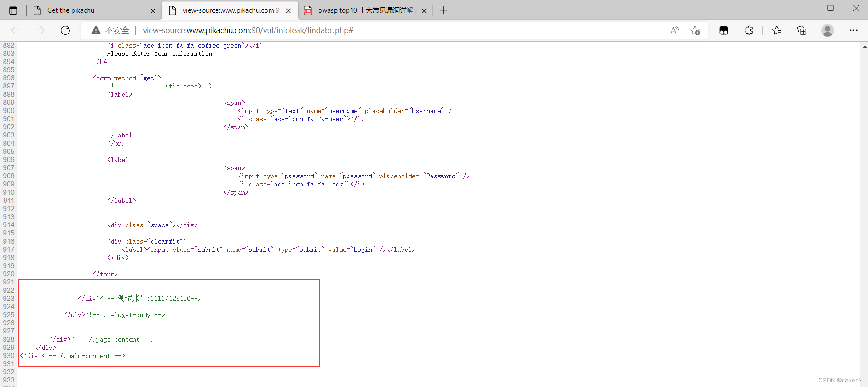Open the user profile menu
This screenshot has width=868, height=387.
(828, 30)
